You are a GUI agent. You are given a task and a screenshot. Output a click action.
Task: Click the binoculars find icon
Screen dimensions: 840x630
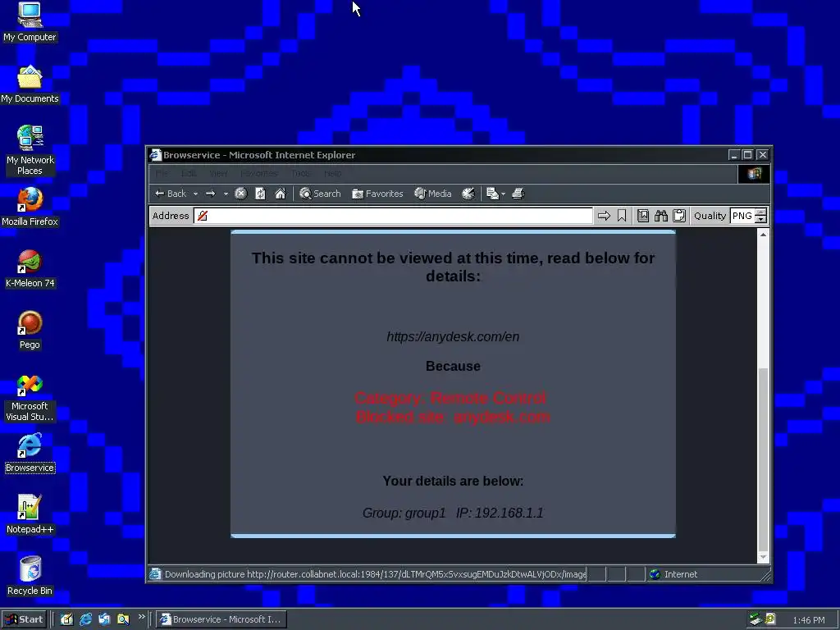661,216
